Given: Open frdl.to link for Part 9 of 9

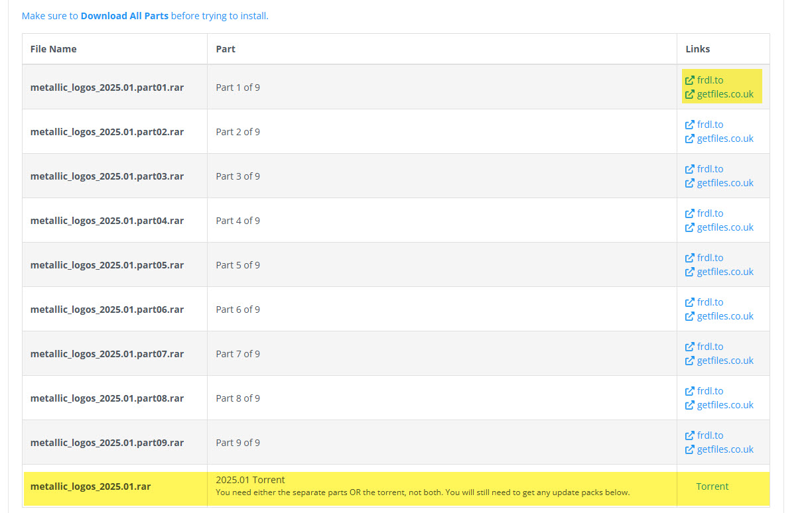Looking at the screenshot, I should [710, 435].
